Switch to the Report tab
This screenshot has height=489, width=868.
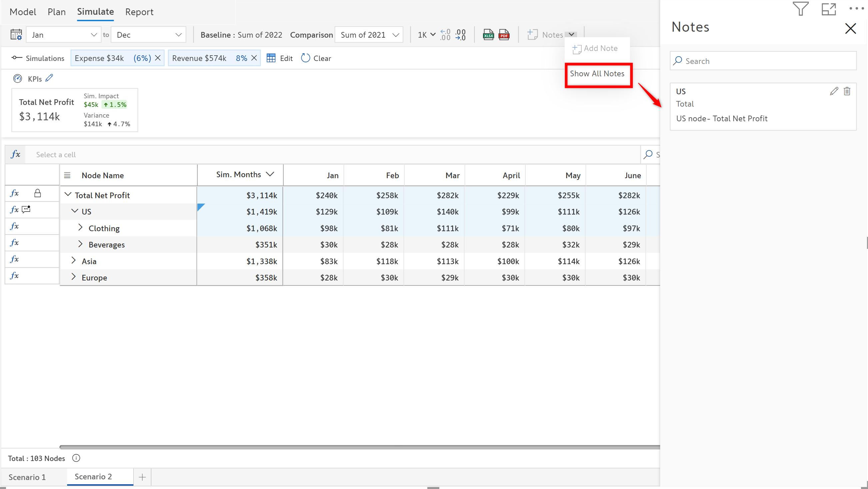[x=139, y=12]
